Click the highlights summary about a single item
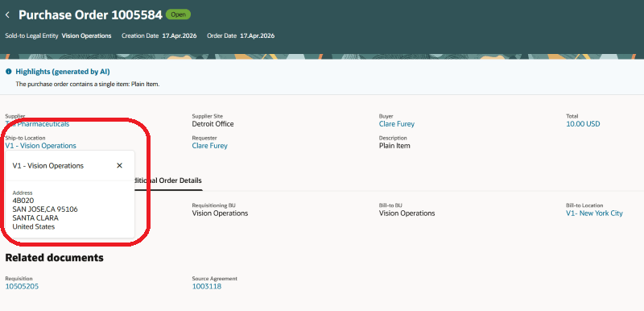Screen dimensions: 644x311 (x=88, y=84)
